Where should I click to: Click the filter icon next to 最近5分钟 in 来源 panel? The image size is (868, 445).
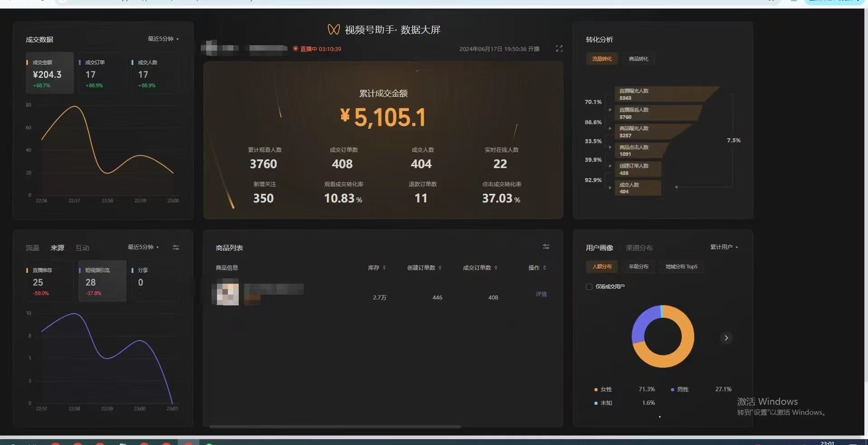coord(176,247)
